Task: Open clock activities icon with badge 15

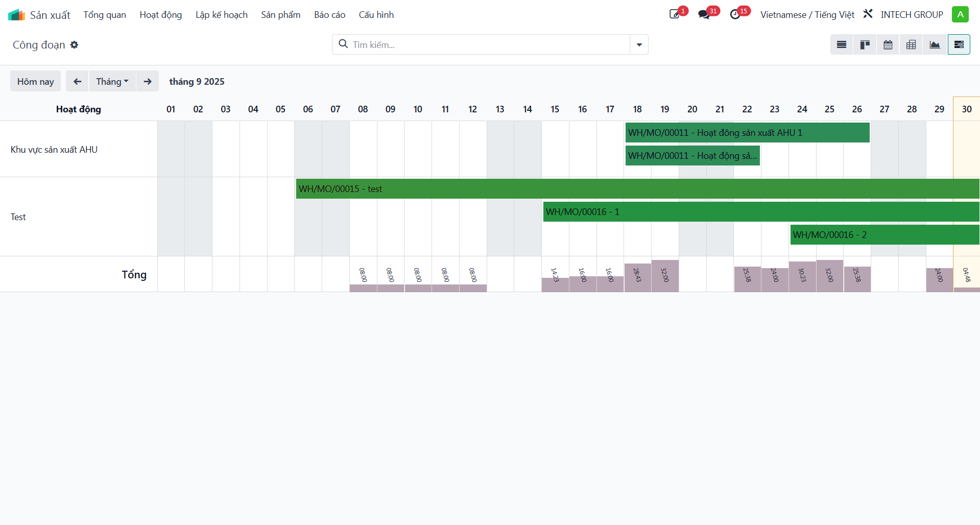Action: coord(735,14)
